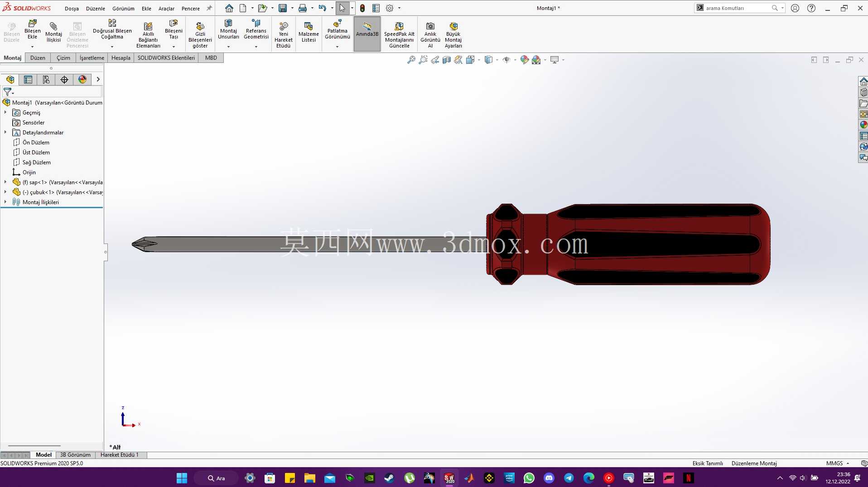The height and width of the screenshot is (487, 868).
Task: Click the Print icon
Action: [x=303, y=8]
